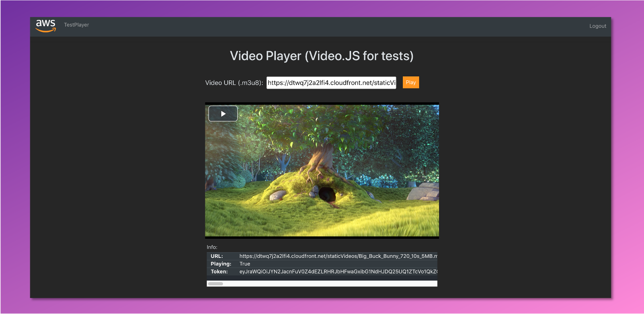Start video with the big play overlay button
This screenshot has width=644, height=314.
coord(223,113)
